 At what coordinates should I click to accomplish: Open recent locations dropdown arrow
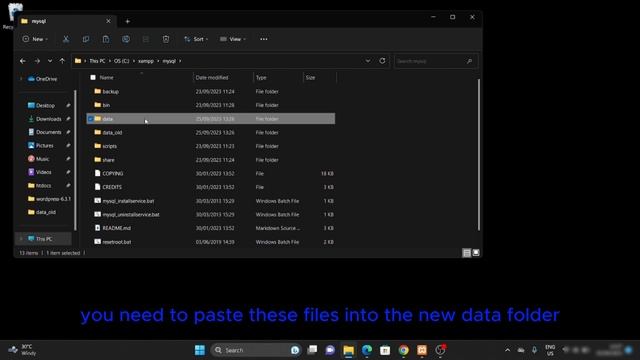pos(50,61)
